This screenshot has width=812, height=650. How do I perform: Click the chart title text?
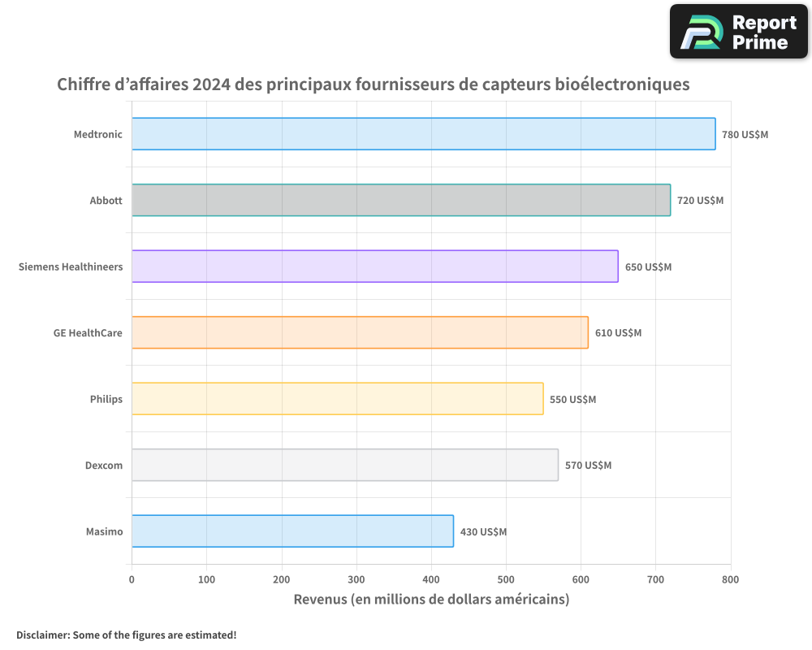(x=373, y=84)
